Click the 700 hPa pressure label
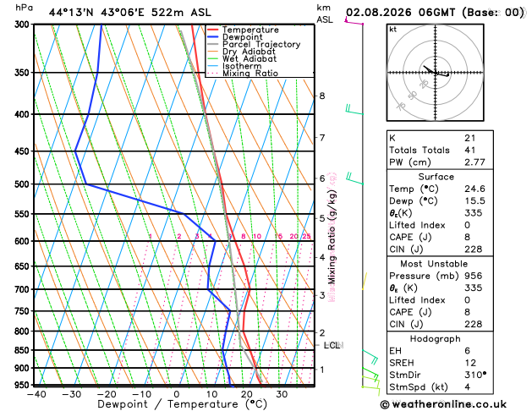532x411 pixels. coord(24,289)
